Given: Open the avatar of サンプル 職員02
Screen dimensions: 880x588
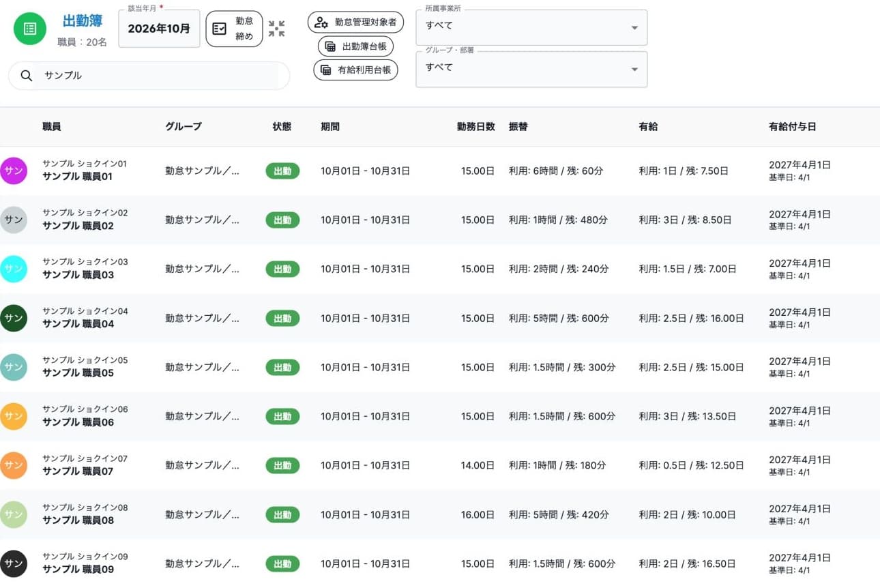Looking at the screenshot, I should tap(14, 220).
